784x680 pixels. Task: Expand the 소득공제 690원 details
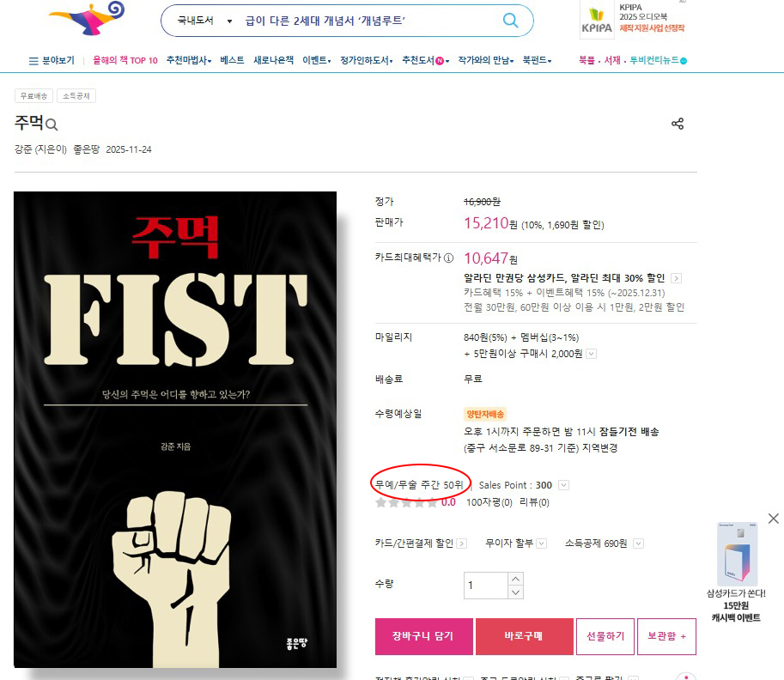pos(638,543)
